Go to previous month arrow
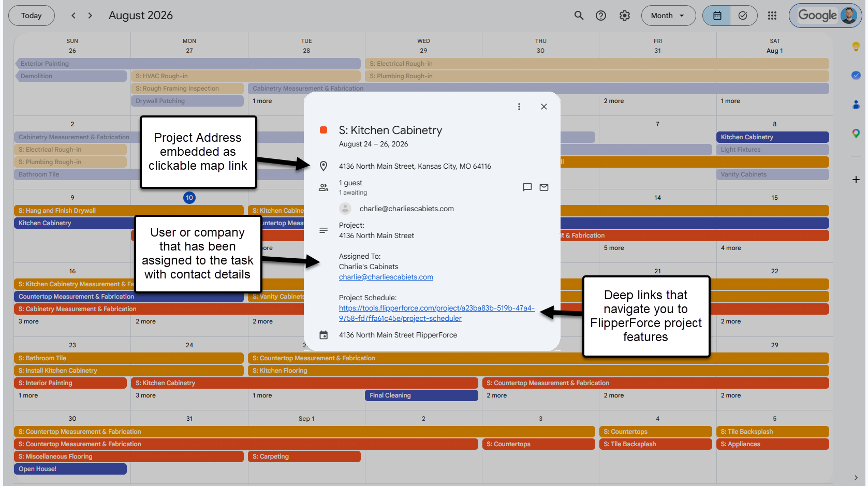This screenshot has height=486, width=868. click(x=73, y=16)
